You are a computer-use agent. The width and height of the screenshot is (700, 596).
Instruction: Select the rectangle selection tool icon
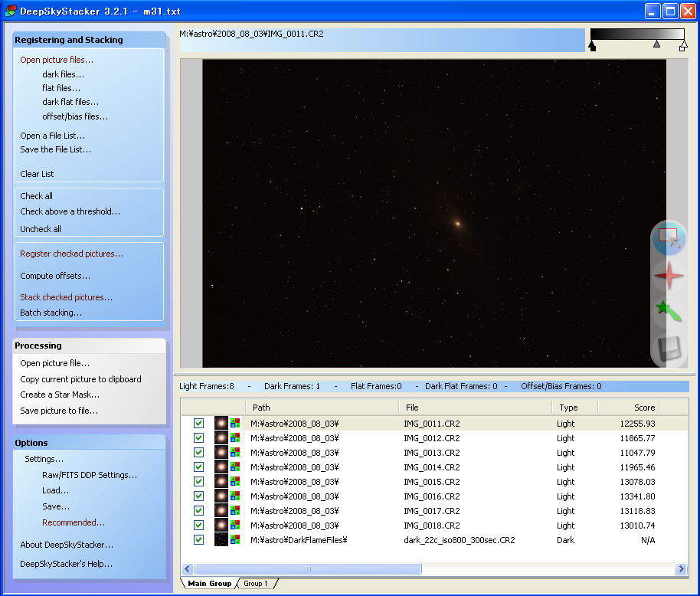pos(669,238)
